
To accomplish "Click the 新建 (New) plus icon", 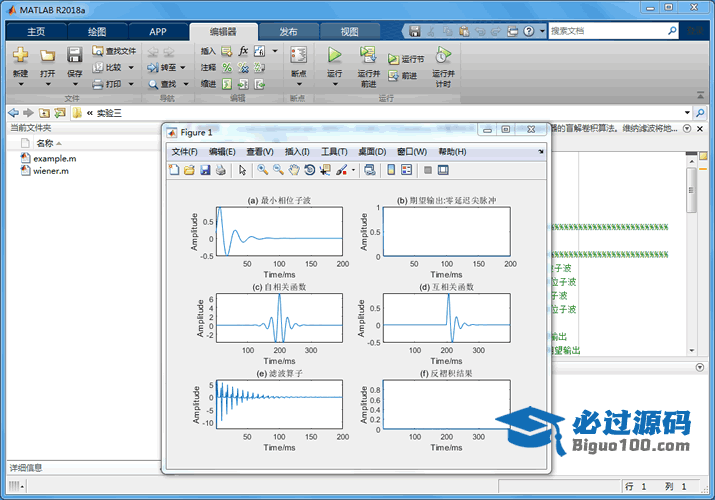I will 20,55.
